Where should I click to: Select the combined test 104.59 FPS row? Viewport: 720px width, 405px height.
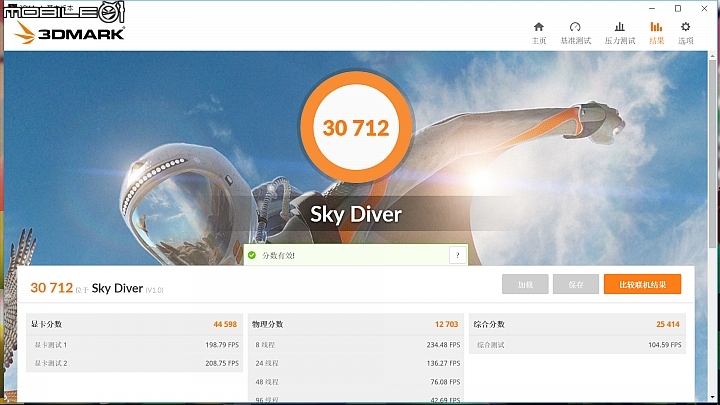pos(577,345)
